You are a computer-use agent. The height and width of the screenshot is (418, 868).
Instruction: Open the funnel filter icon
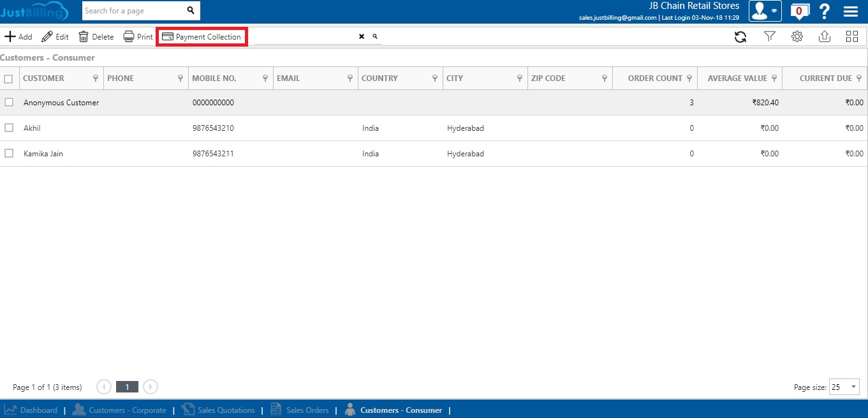tap(770, 37)
